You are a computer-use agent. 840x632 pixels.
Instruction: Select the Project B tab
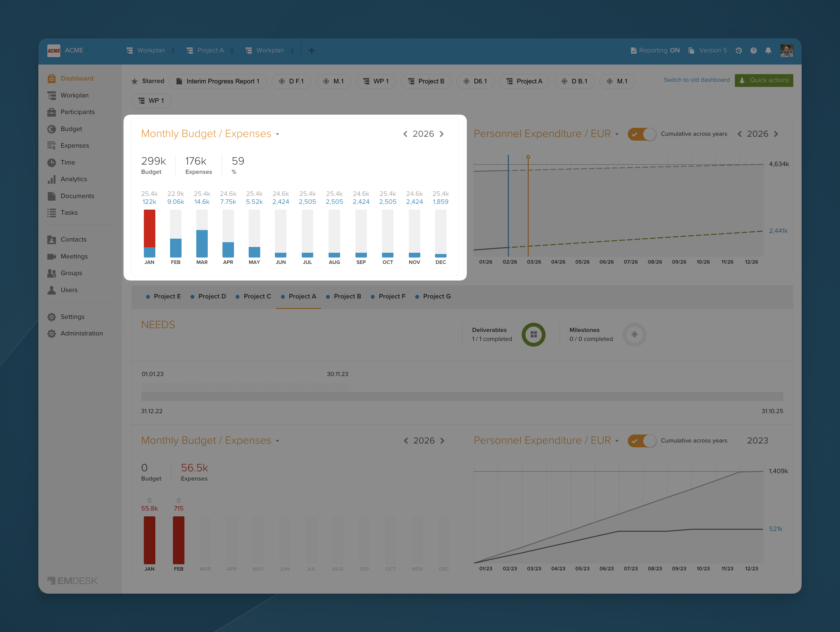click(347, 297)
